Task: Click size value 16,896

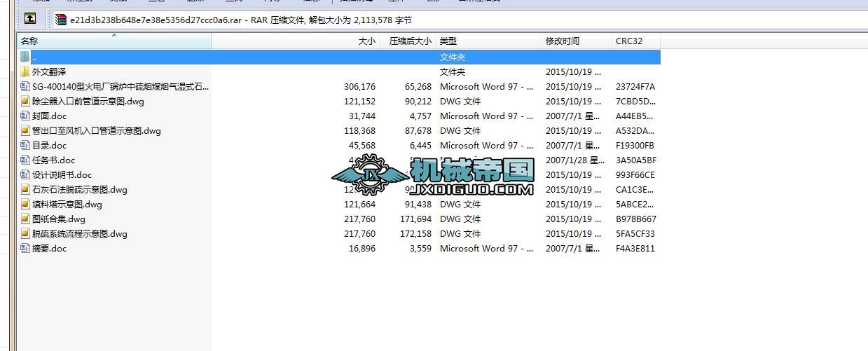Action: 362,248
